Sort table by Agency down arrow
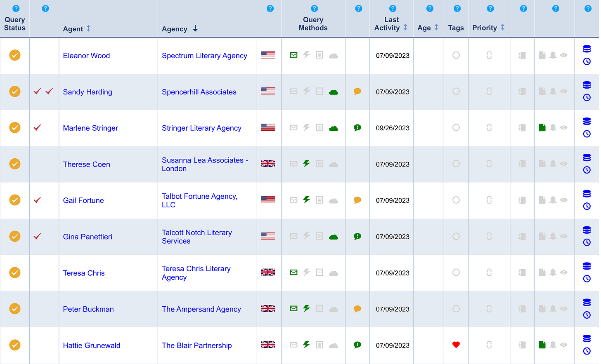 (x=195, y=28)
